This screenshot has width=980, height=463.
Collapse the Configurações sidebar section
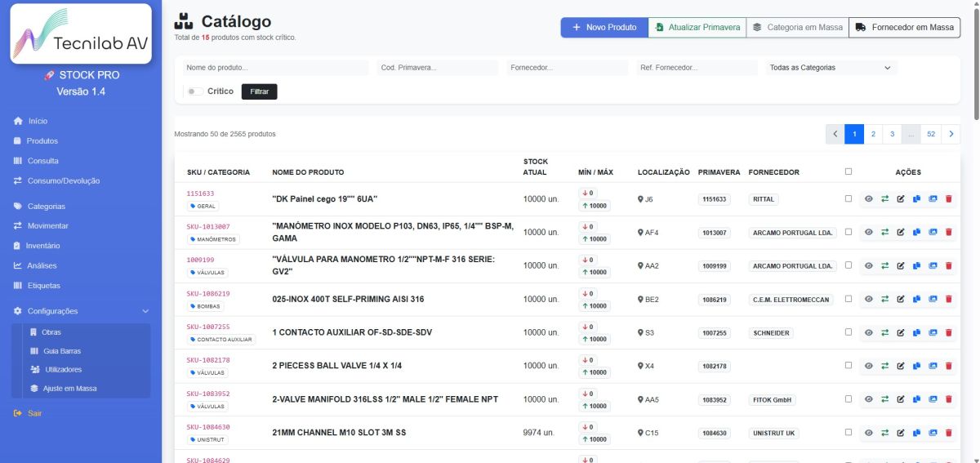coord(82,311)
